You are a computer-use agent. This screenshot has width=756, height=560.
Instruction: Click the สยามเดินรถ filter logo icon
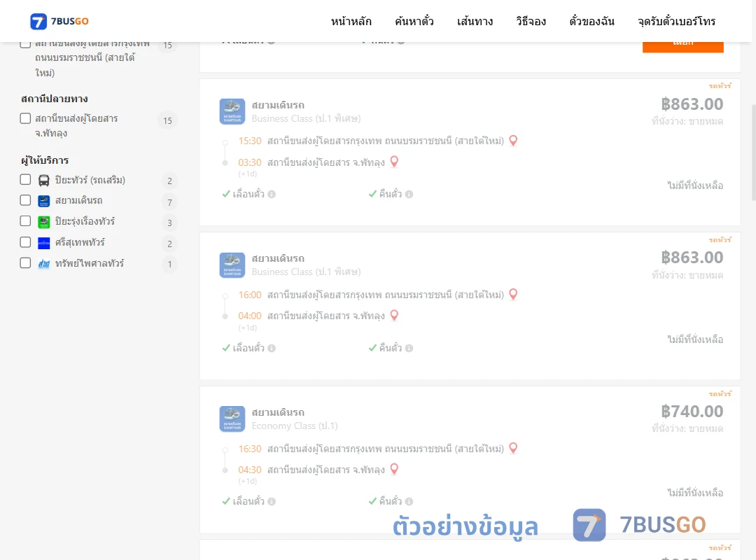pyautogui.click(x=44, y=201)
